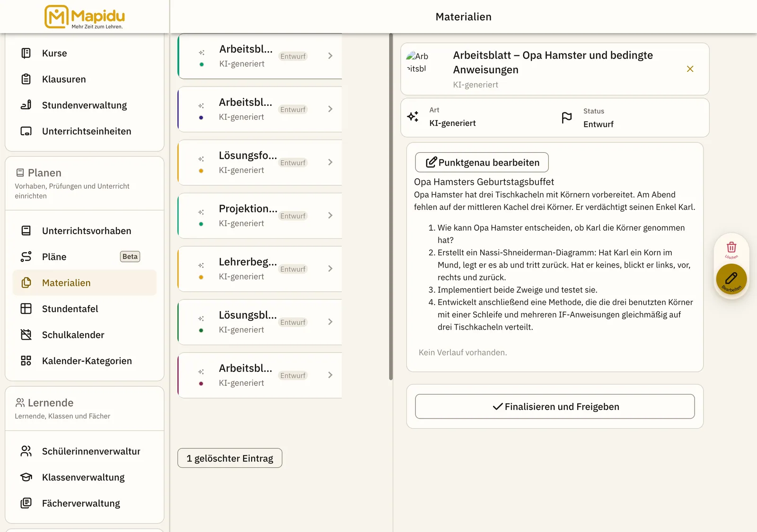
Task: Show the 1 gelöschter Eintrag
Action: coord(230,458)
